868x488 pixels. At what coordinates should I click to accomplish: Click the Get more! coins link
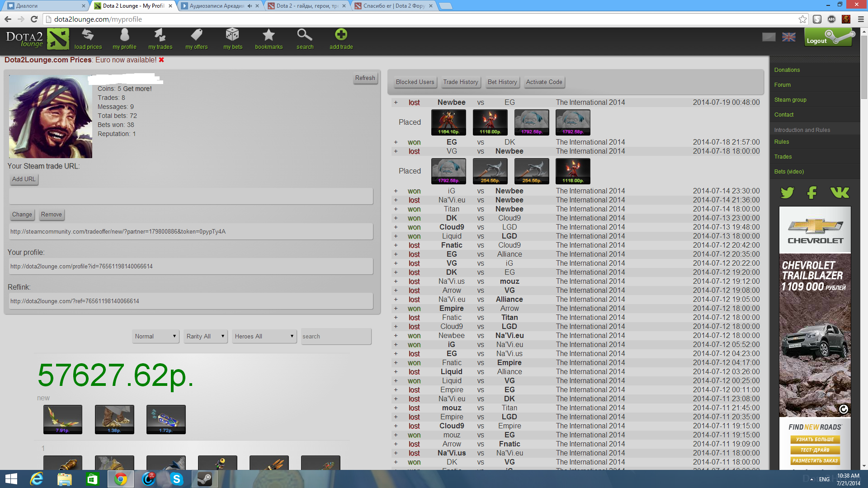[x=137, y=89]
